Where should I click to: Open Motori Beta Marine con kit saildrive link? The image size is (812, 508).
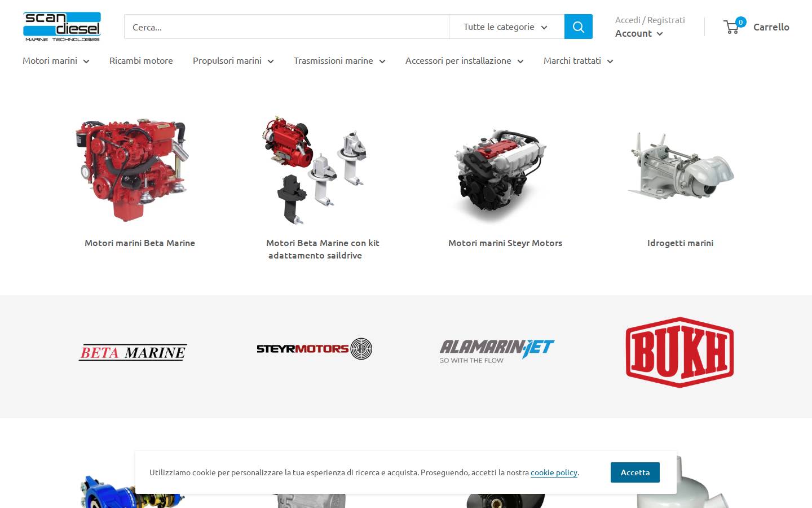pyautogui.click(x=323, y=249)
